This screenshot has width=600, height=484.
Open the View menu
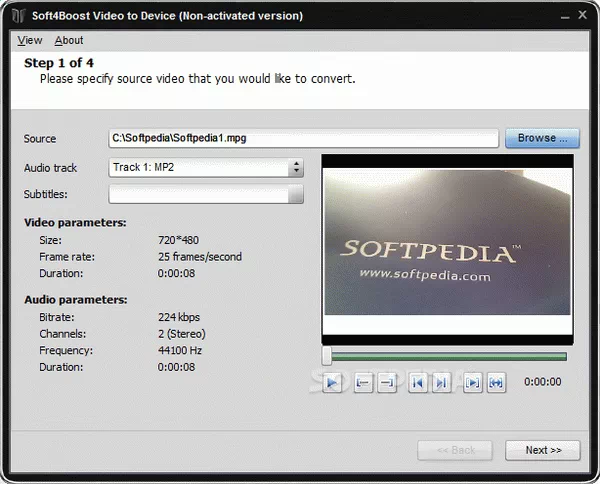click(30, 40)
